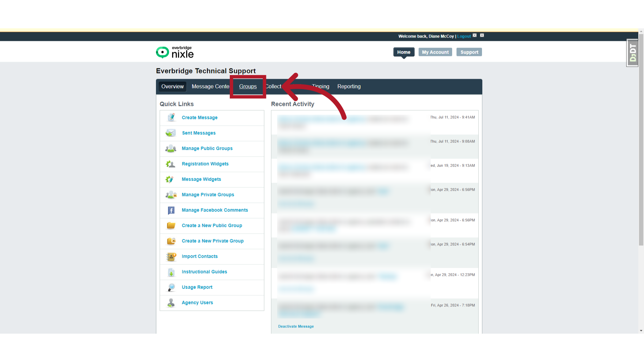Image resolution: width=644 pixels, height=362 pixels.
Task: Open the Sent Messages link
Action: click(x=199, y=133)
